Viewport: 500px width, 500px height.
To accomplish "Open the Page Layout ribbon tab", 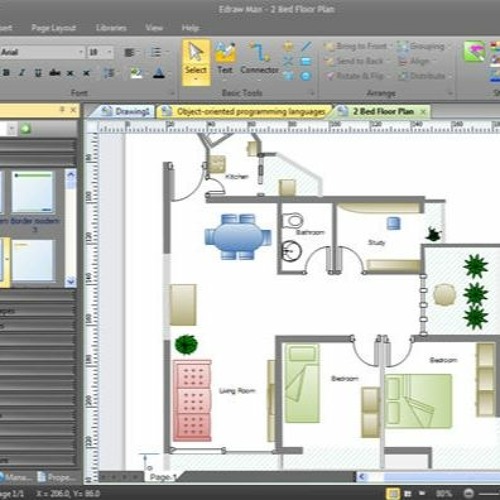I will tap(54, 28).
